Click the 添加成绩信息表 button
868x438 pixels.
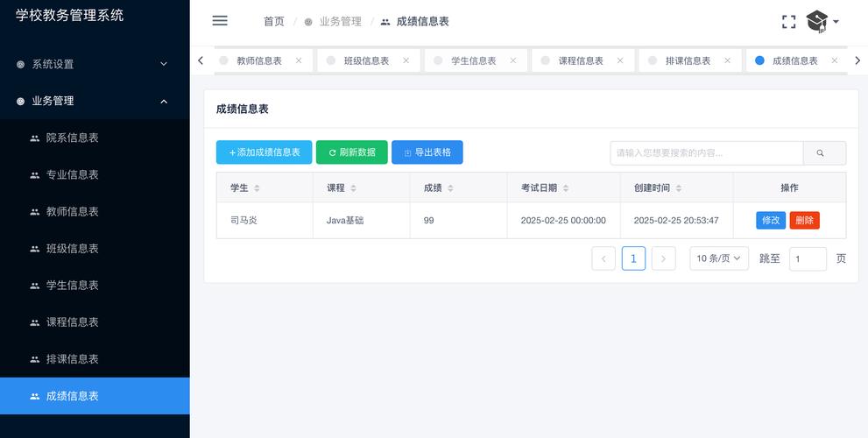click(264, 152)
